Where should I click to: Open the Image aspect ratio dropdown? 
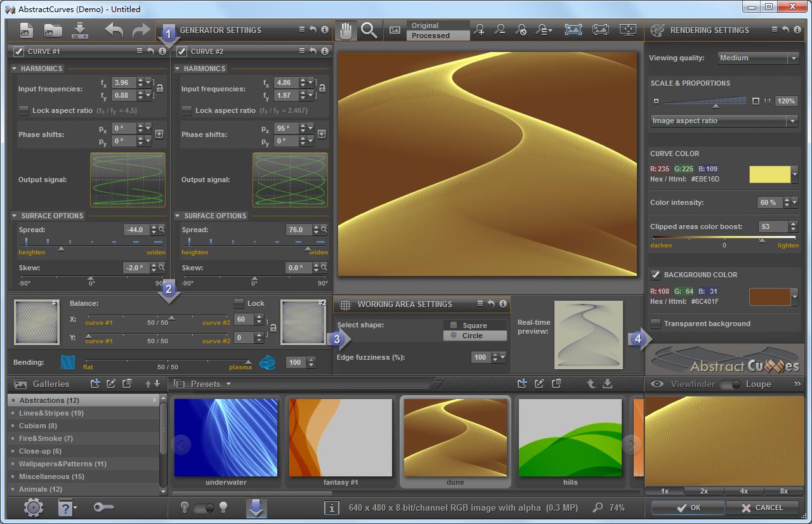pos(724,121)
